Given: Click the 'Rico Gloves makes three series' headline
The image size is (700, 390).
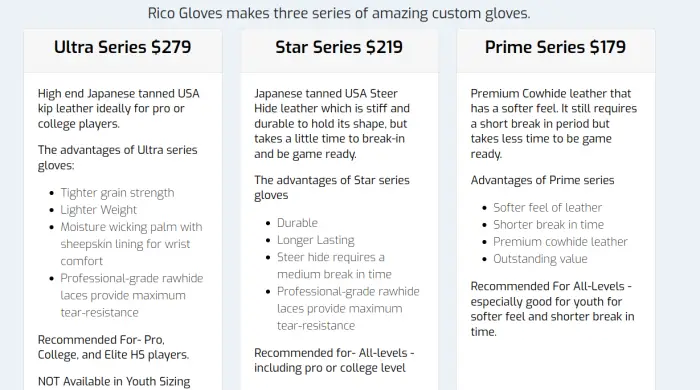Looking at the screenshot, I should coord(339,13).
